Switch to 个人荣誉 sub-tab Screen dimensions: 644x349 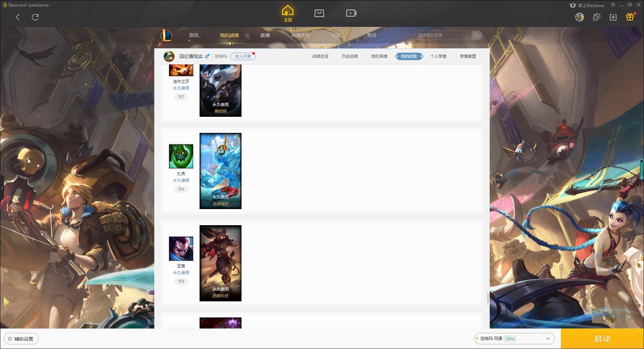pyautogui.click(x=438, y=56)
